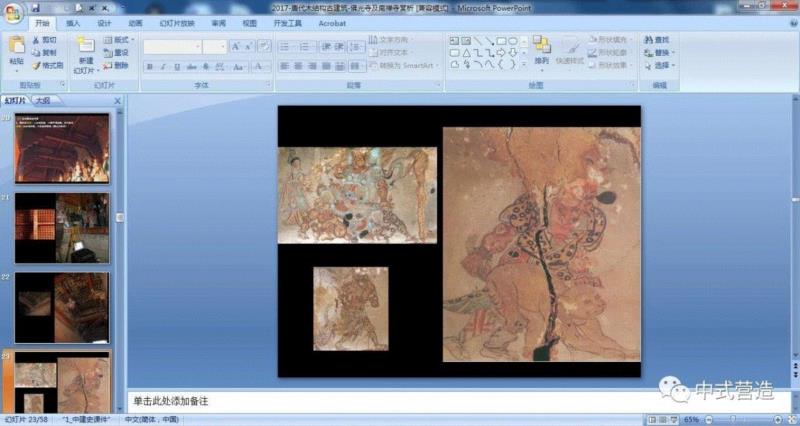Select the down arrow shape
Viewport: 800px width, 426px height.
tap(513, 53)
